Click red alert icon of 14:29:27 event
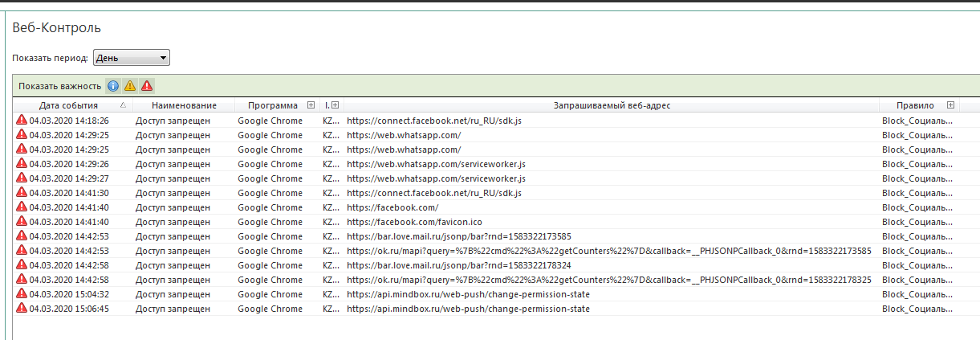The image size is (980, 340). point(21,178)
